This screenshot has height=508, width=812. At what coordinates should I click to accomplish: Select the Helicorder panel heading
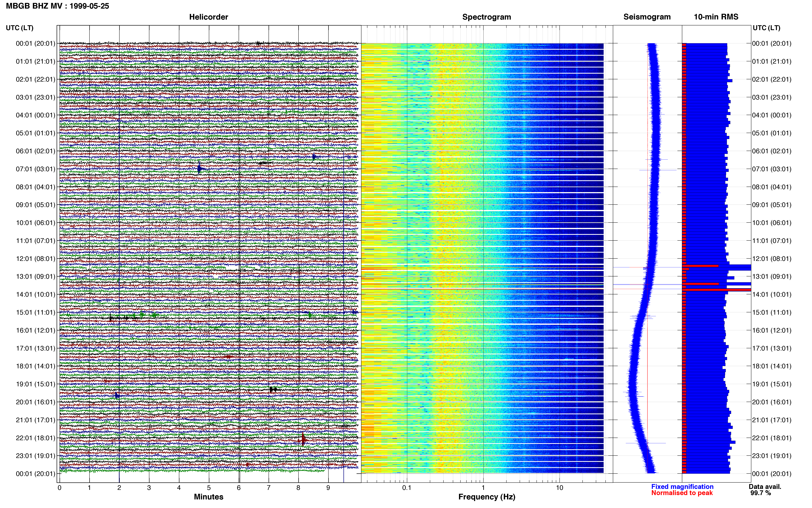pos(209,17)
